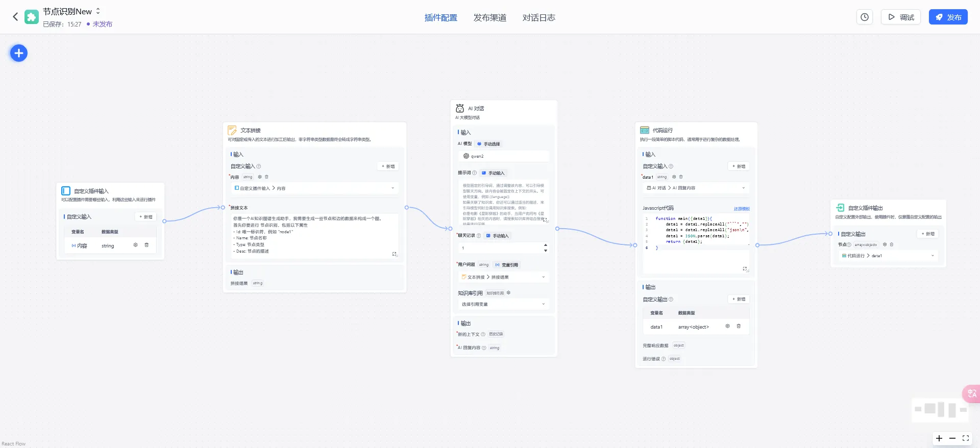Click help icon beside 自定义输入 in 文本拼接
980x448 pixels.
pos(259,166)
